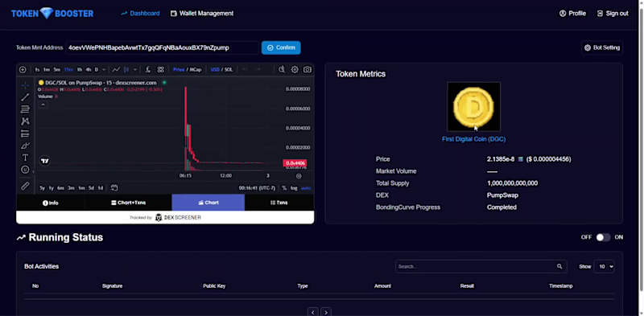The width and height of the screenshot is (644, 316).
Task: Toggle the Running Status OFF/ON switch
Action: click(603, 237)
